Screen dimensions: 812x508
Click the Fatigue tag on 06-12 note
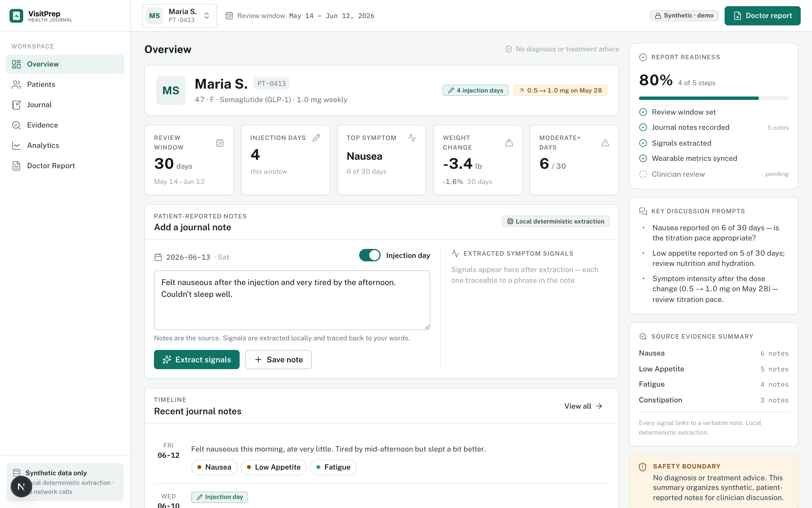pos(333,467)
